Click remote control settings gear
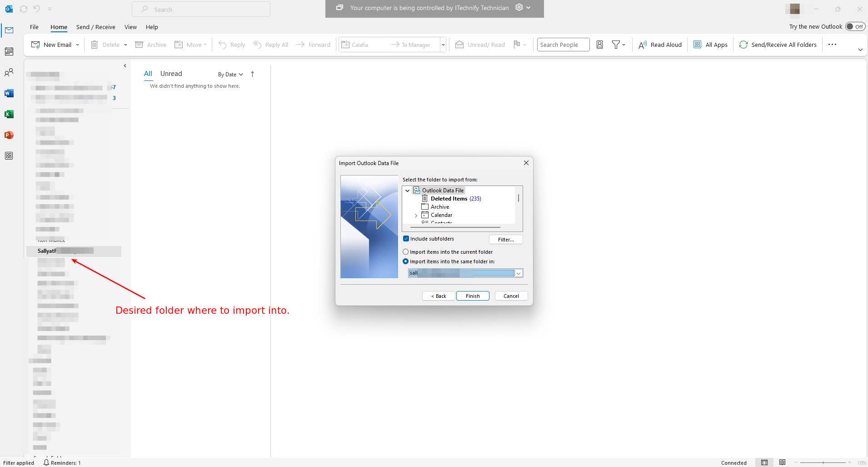Viewport: 868px width, 467px height. coord(519,7)
